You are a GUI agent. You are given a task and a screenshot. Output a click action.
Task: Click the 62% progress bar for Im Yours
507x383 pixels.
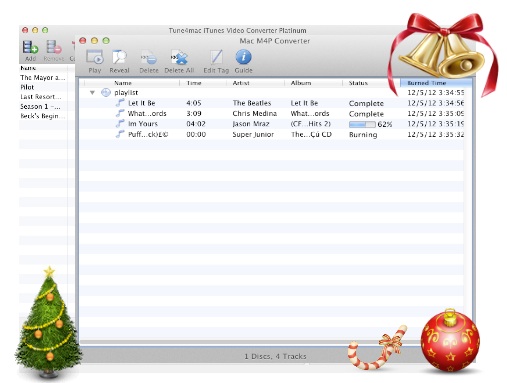click(x=362, y=124)
